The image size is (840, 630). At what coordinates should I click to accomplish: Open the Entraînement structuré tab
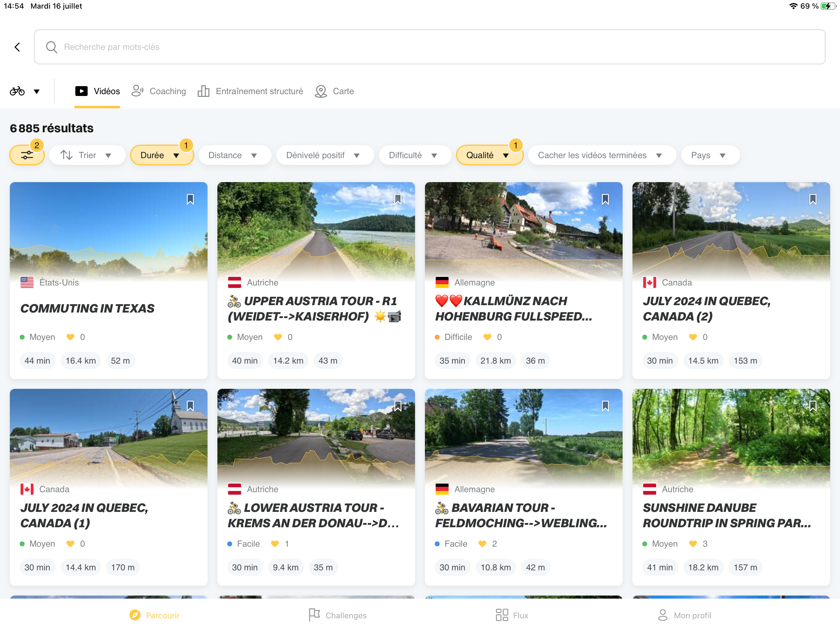pos(250,91)
